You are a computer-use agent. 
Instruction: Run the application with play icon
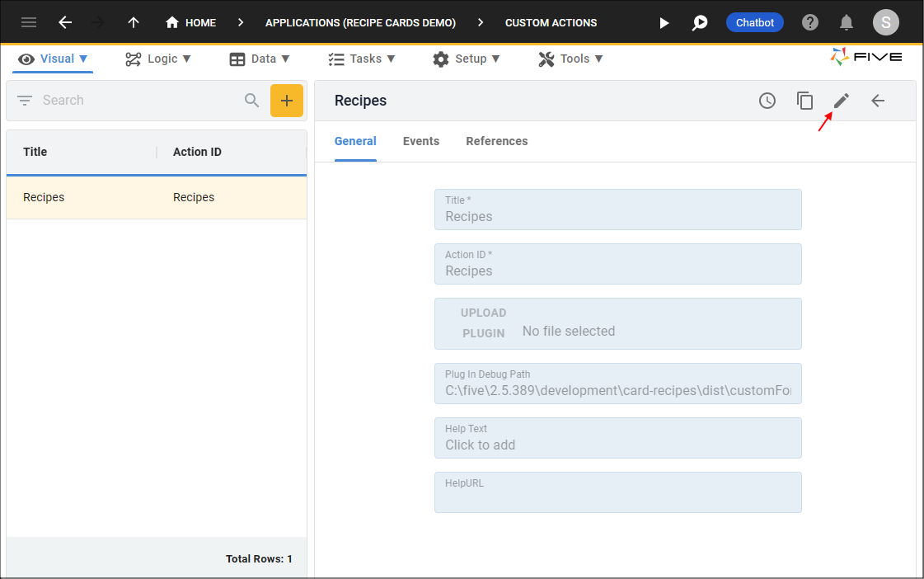tap(664, 23)
